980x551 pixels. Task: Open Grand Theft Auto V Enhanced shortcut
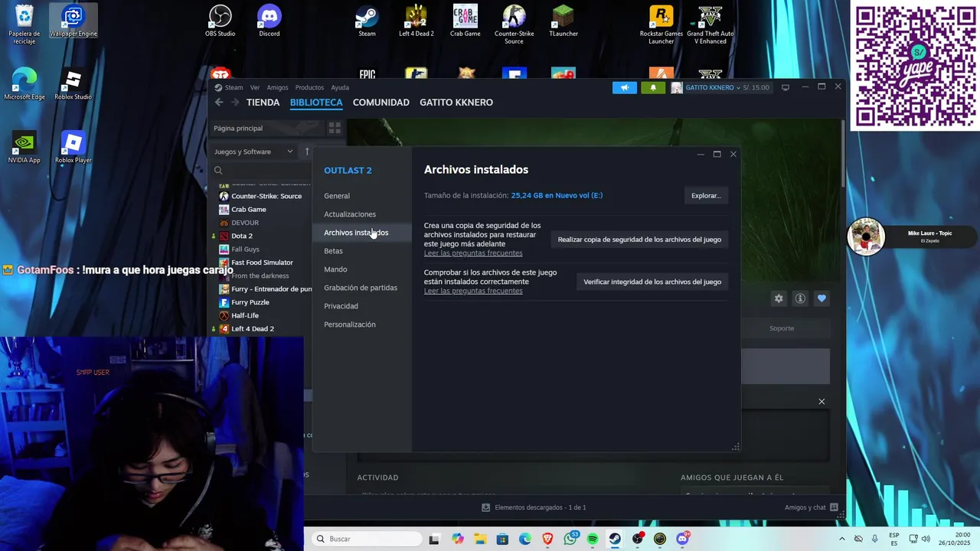[x=710, y=24]
